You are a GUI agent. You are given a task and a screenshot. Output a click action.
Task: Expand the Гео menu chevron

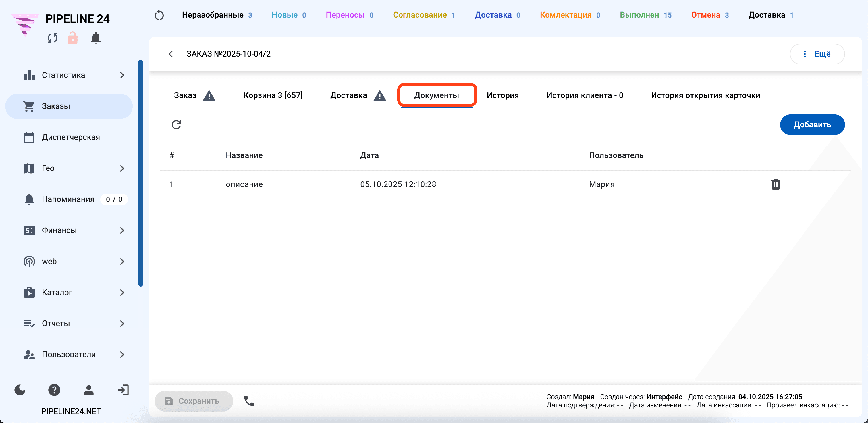[122, 168]
